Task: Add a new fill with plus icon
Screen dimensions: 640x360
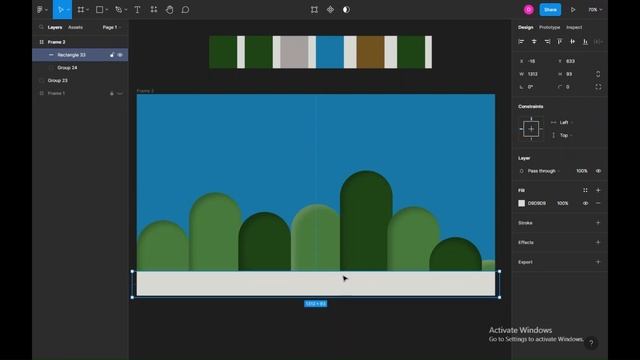Action: [598, 190]
